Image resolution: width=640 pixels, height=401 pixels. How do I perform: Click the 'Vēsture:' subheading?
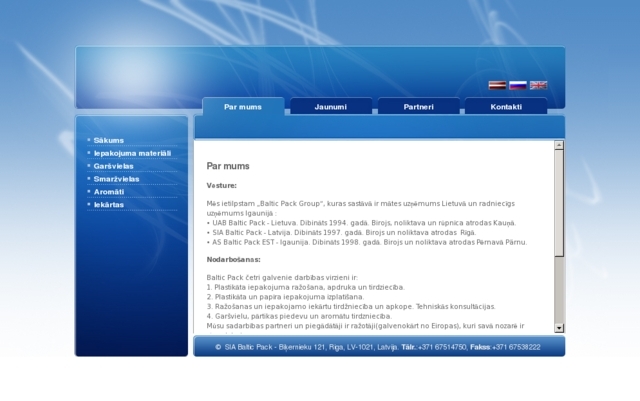(x=222, y=185)
